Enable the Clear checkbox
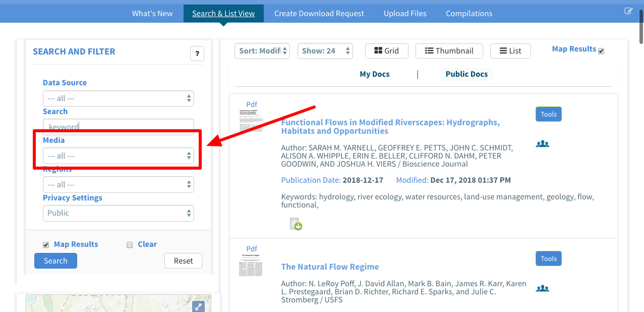This screenshot has width=644, height=312. (130, 245)
